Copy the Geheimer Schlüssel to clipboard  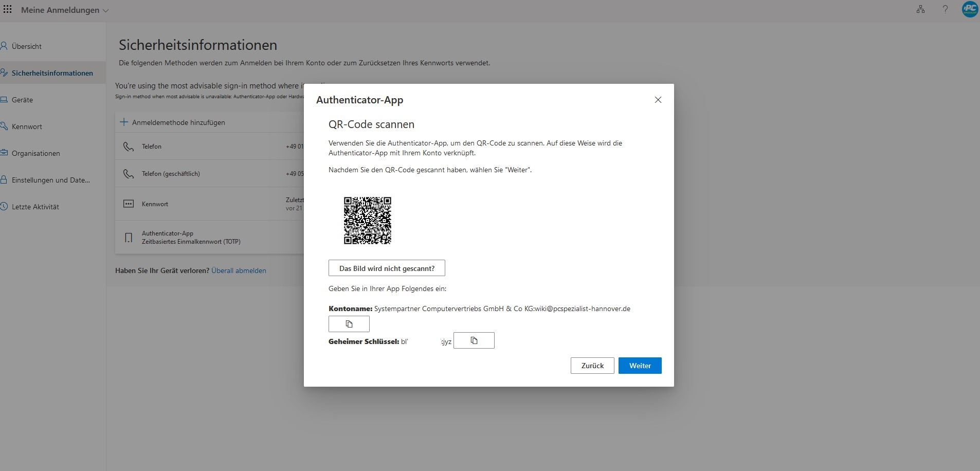pyautogui.click(x=474, y=340)
